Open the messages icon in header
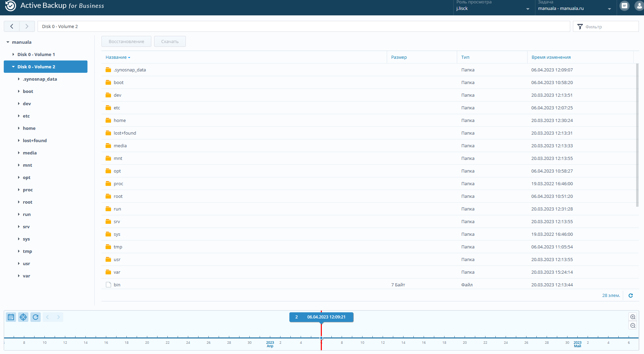 pyautogui.click(x=624, y=6)
